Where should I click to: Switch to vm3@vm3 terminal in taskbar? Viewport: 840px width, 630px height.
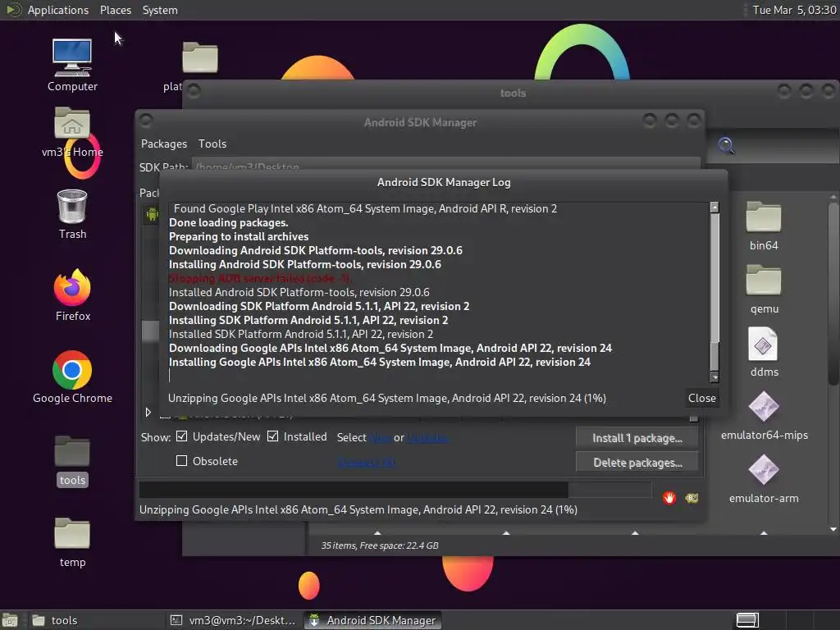coord(232,620)
